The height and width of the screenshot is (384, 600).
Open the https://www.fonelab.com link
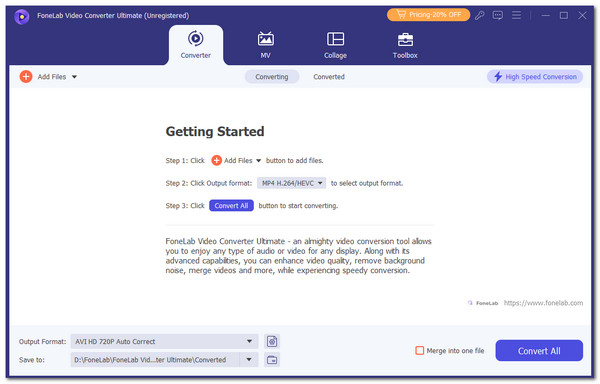click(x=543, y=303)
